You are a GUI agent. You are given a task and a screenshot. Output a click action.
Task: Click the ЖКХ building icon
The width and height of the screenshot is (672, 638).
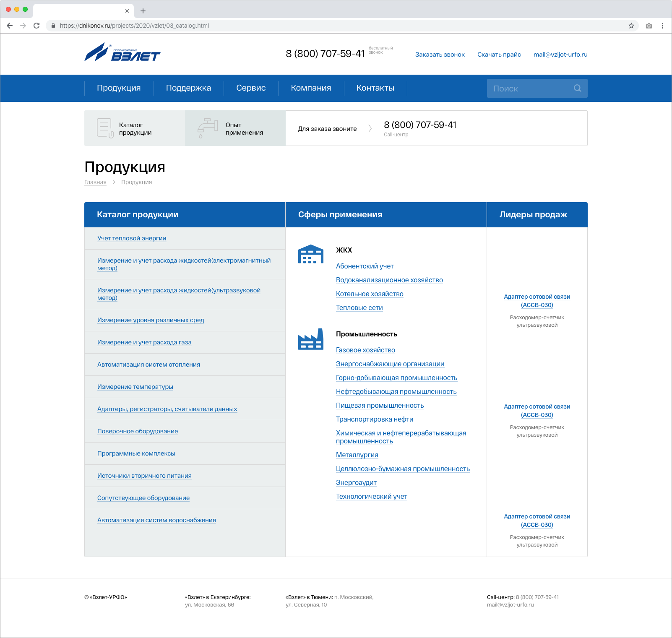coord(310,254)
